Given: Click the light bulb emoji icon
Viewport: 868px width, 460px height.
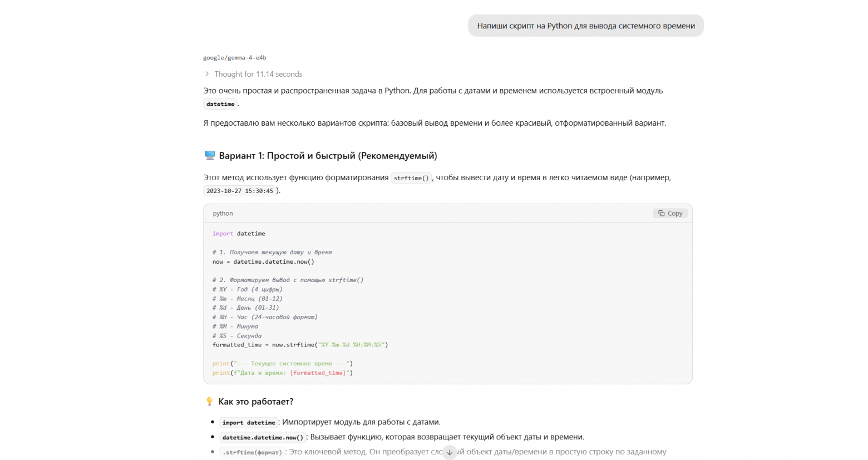Looking at the screenshot, I should pos(209,402).
